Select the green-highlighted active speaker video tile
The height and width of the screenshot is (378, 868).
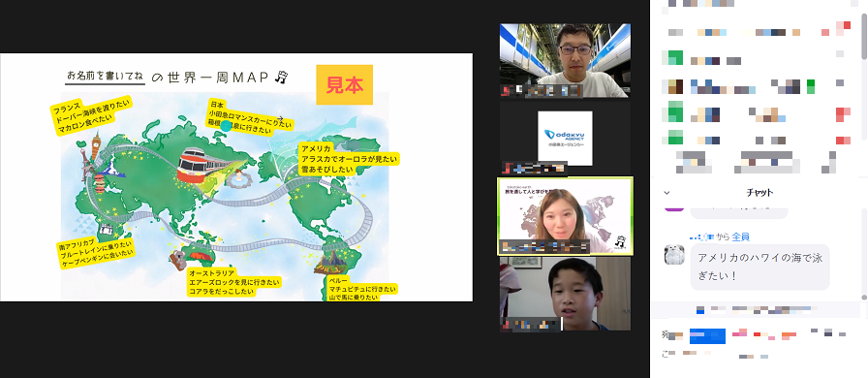coord(565,216)
